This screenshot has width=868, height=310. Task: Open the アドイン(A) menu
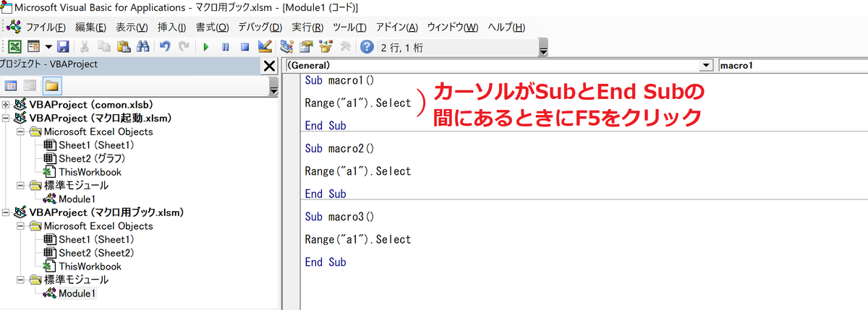(x=397, y=27)
